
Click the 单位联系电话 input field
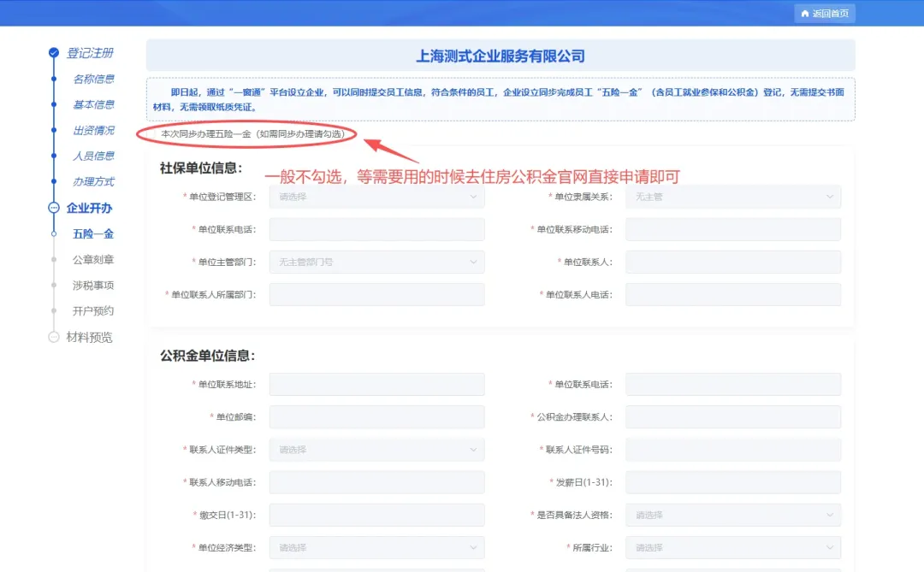tap(376, 229)
